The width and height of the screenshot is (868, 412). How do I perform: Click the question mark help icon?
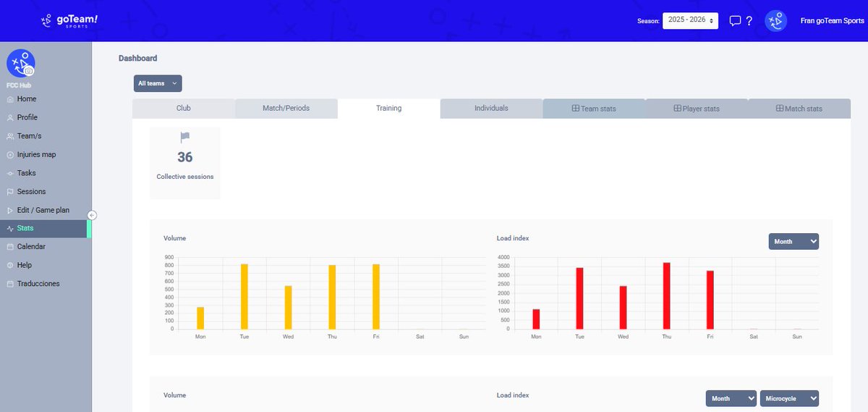coord(749,21)
